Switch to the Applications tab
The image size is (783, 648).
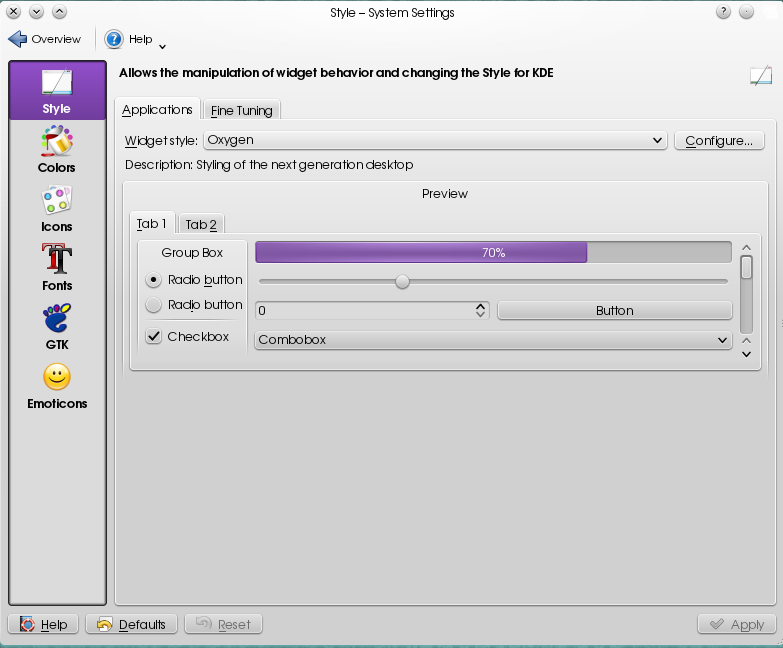click(157, 109)
